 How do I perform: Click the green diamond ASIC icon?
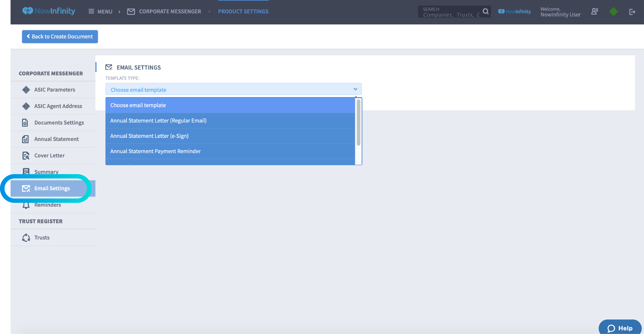click(x=613, y=12)
